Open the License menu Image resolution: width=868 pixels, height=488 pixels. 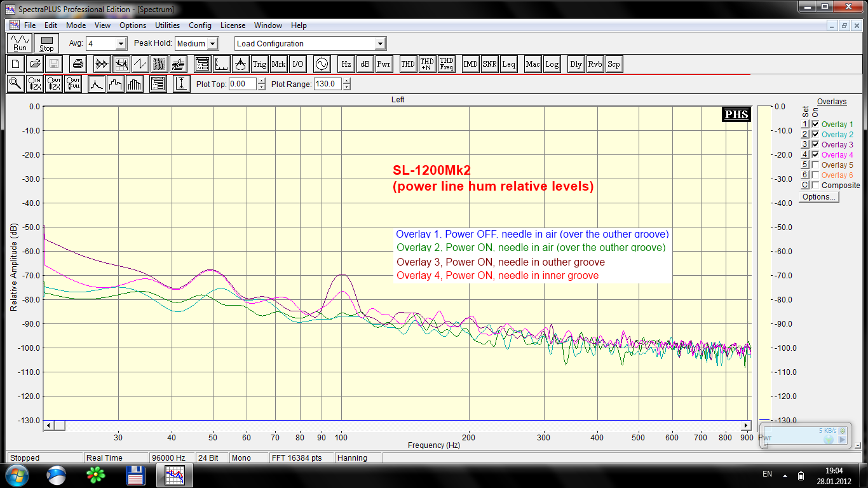[233, 25]
